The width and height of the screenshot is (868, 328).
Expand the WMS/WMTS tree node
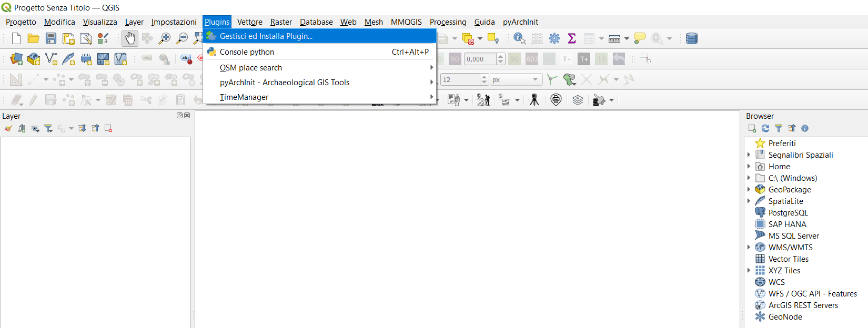click(x=749, y=247)
